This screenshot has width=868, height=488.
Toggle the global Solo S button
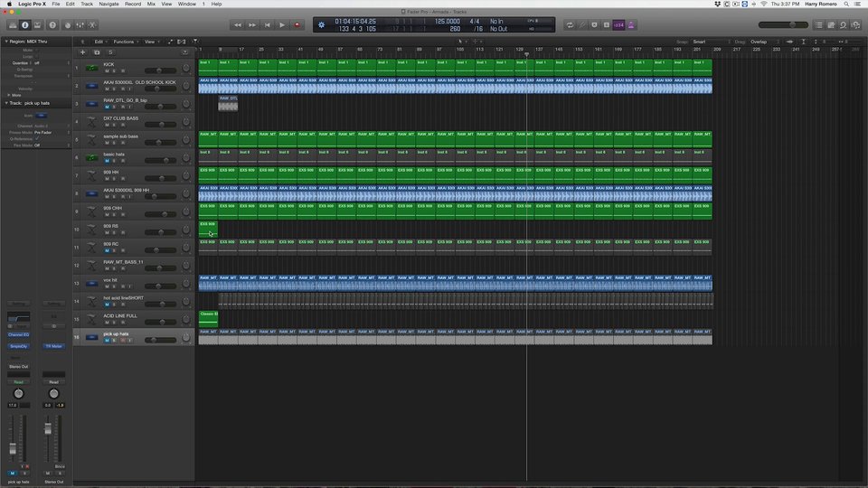click(x=110, y=52)
